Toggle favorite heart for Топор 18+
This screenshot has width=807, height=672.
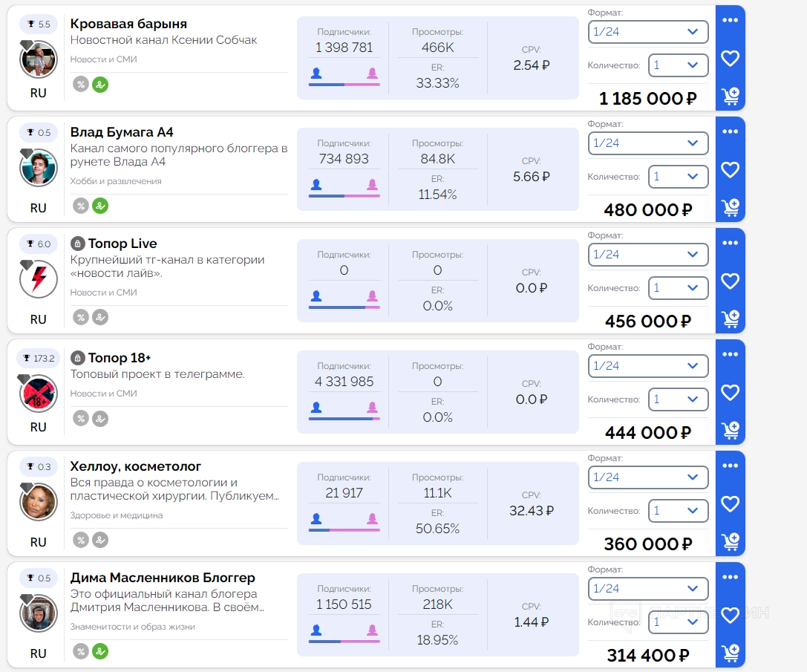[x=730, y=393]
